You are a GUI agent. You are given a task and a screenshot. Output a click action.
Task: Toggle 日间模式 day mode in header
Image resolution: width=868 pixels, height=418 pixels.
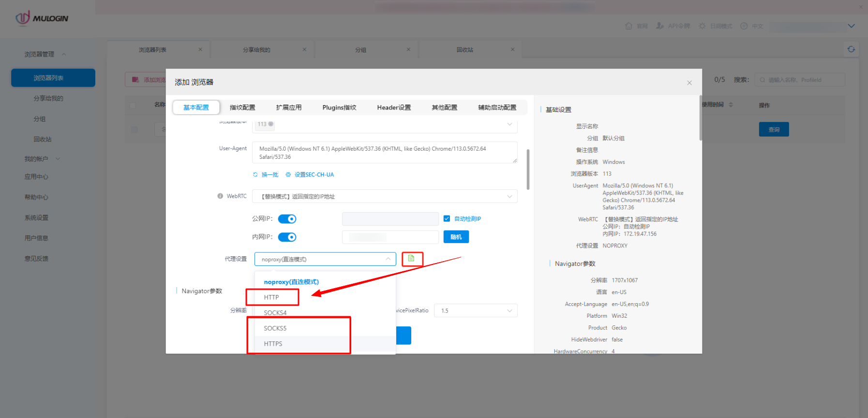[x=715, y=26]
